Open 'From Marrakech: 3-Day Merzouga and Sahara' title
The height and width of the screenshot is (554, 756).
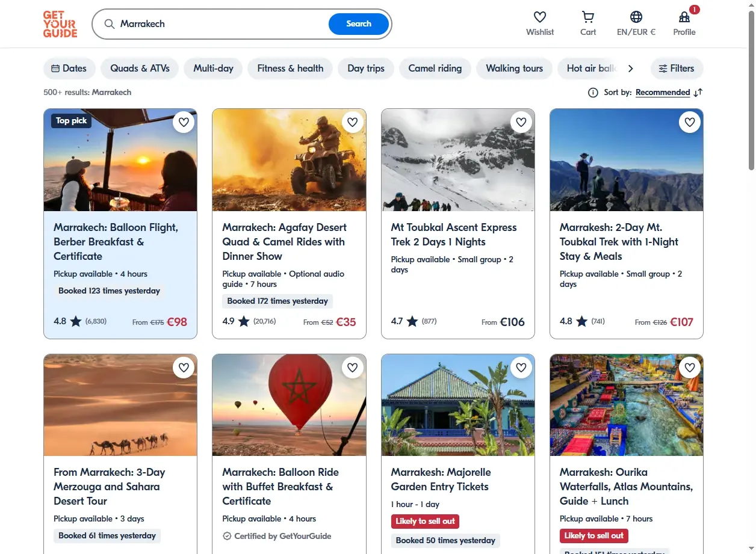pyautogui.click(x=110, y=487)
